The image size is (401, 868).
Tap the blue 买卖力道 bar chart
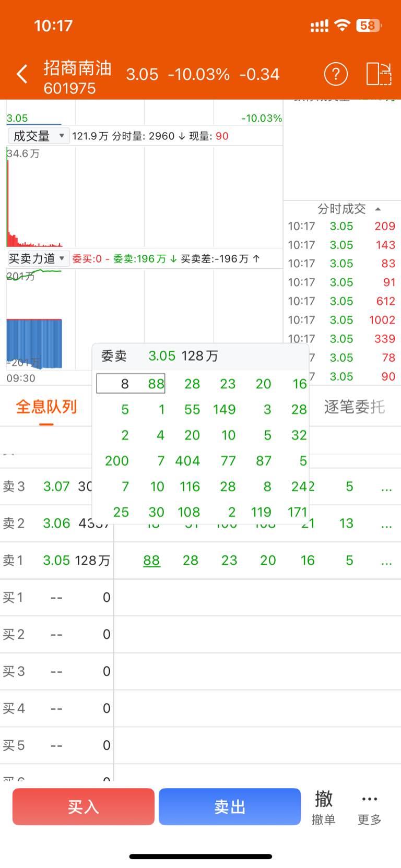(34, 344)
